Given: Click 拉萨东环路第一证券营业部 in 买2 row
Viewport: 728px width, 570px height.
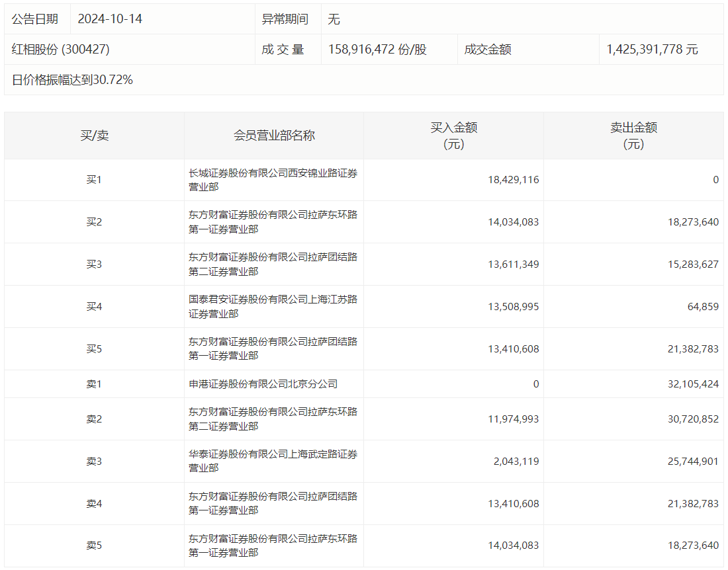Looking at the screenshot, I should click(x=273, y=222).
